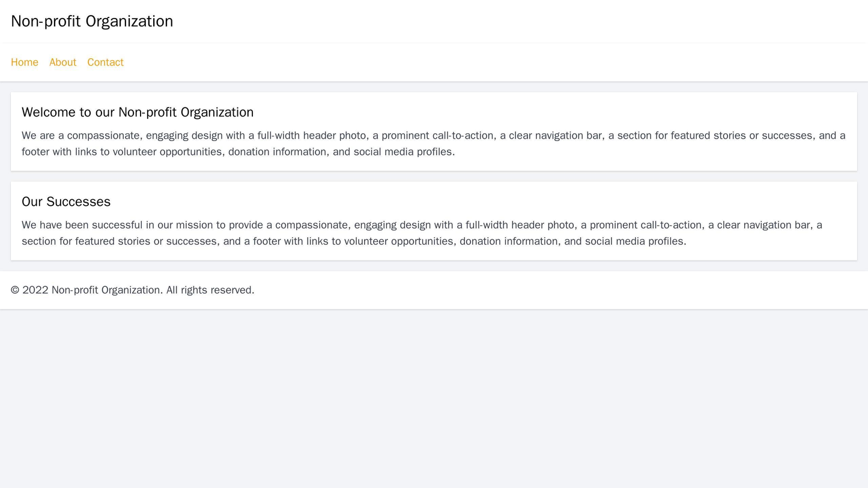Click the line starting "footer with links to volunteer"
Screen dimensions: 868x488
[x=238, y=152]
